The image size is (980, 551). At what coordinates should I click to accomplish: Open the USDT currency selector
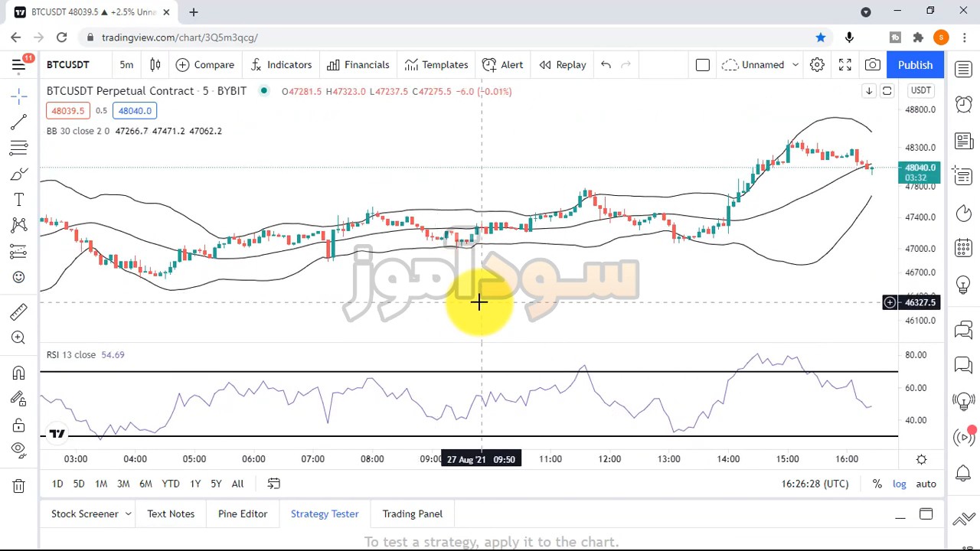tap(921, 91)
